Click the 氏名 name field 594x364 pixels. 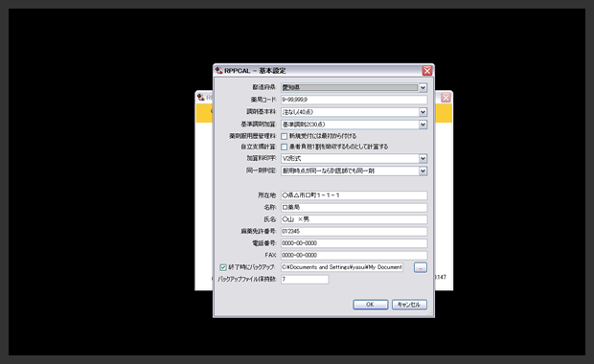pyautogui.click(x=354, y=219)
